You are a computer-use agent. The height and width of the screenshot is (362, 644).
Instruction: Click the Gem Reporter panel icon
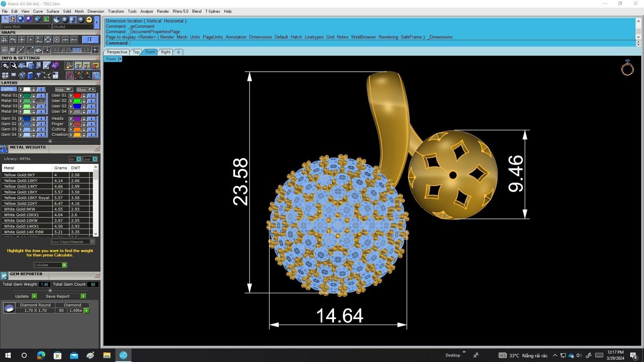click(4, 276)
